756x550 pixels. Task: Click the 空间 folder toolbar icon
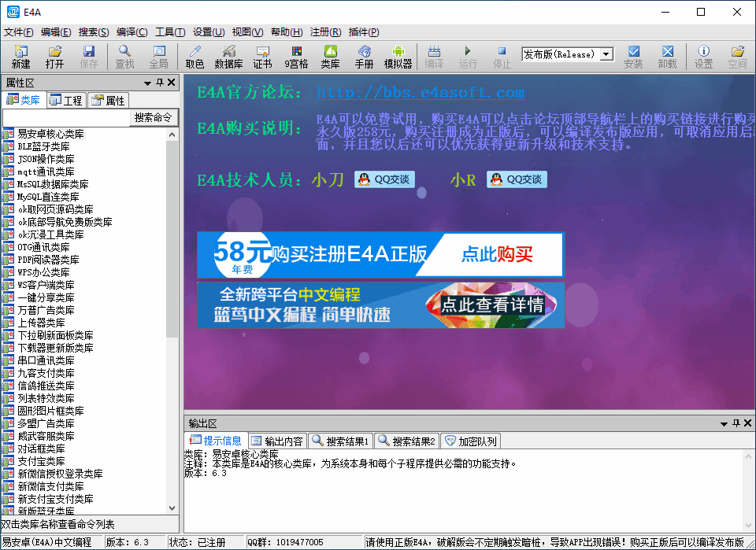(737, 57)
